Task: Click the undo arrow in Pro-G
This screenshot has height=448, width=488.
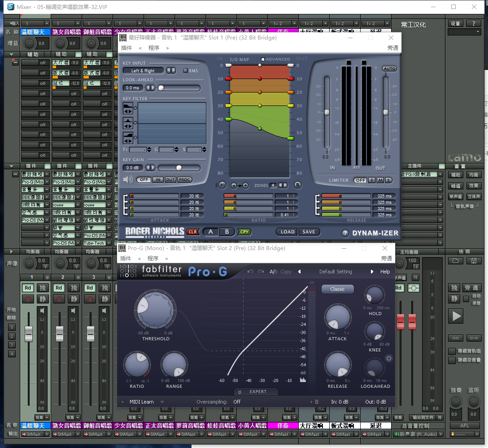Action: pos(250,271)
